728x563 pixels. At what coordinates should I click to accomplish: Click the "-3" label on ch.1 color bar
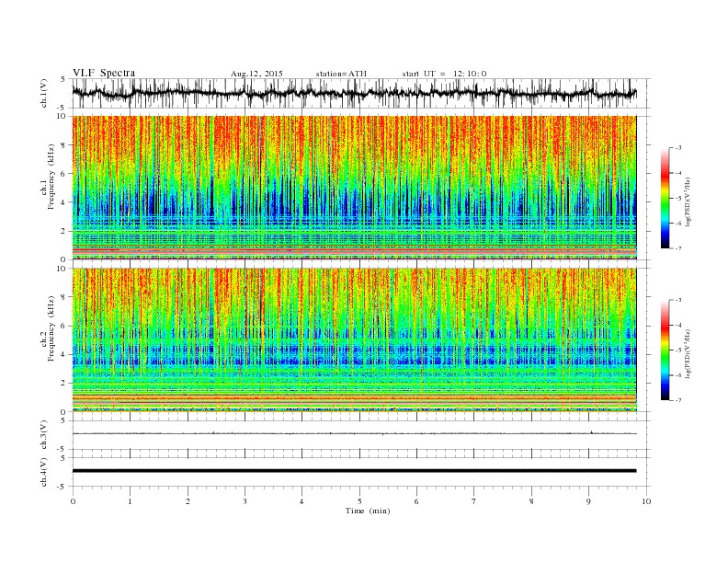[678, 148]
